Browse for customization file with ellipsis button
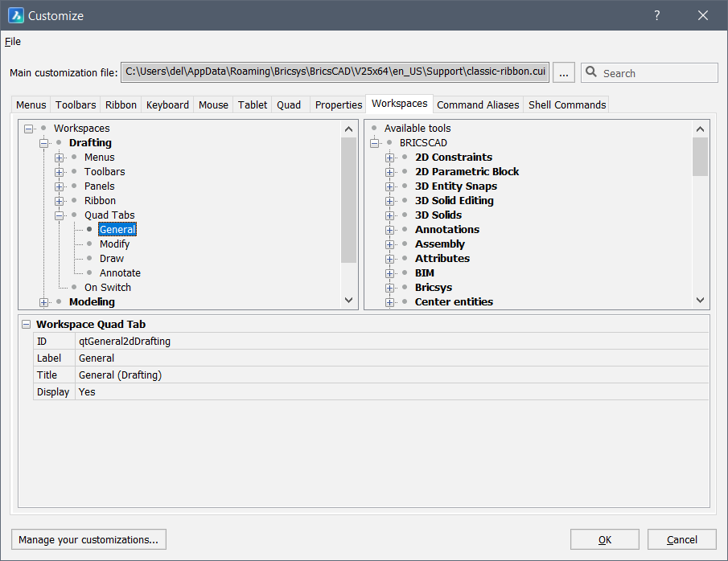 564,72
